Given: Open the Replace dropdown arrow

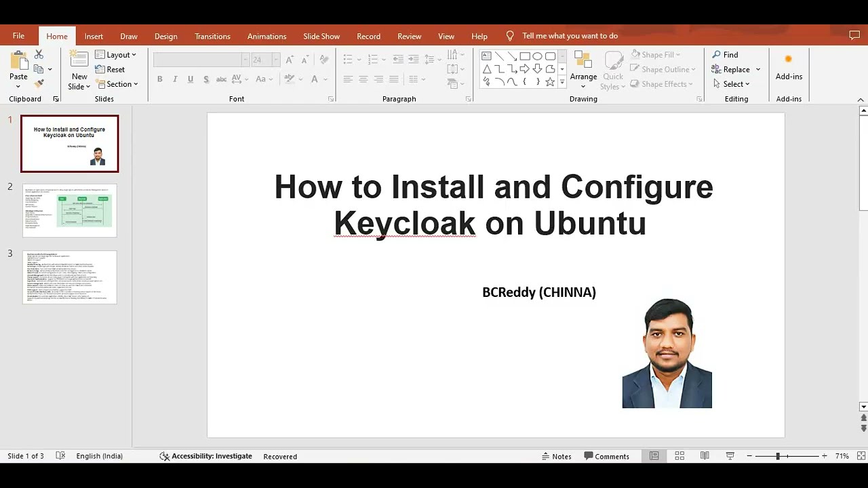Looking at the screenshot, I should [x=758, y=69].
